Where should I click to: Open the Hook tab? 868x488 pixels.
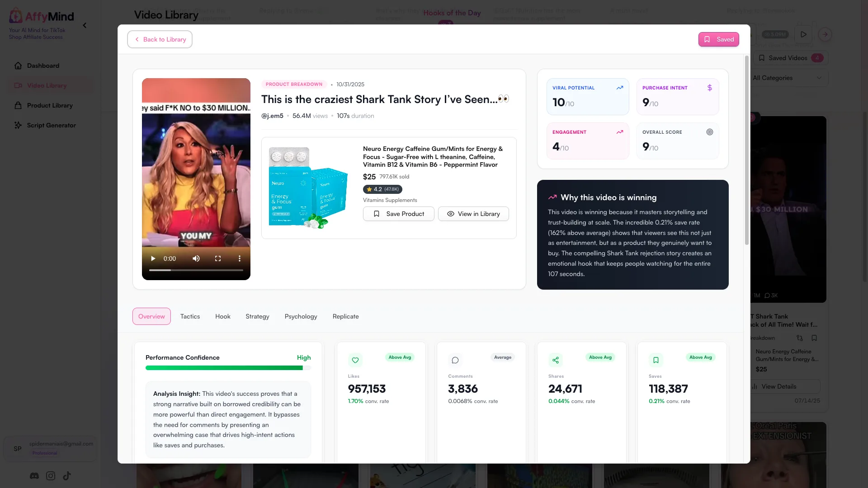(x=223, y=316)
